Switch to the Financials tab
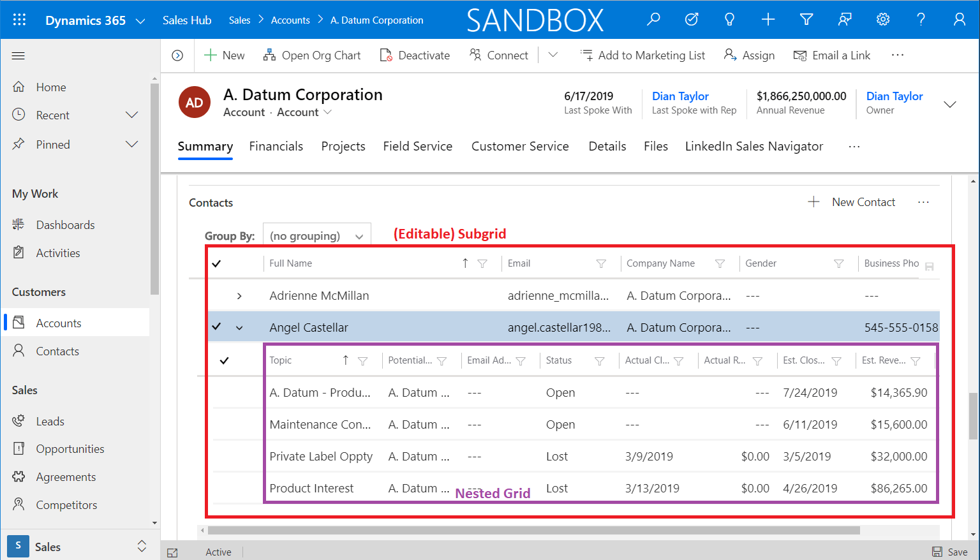 click(276, 146)
